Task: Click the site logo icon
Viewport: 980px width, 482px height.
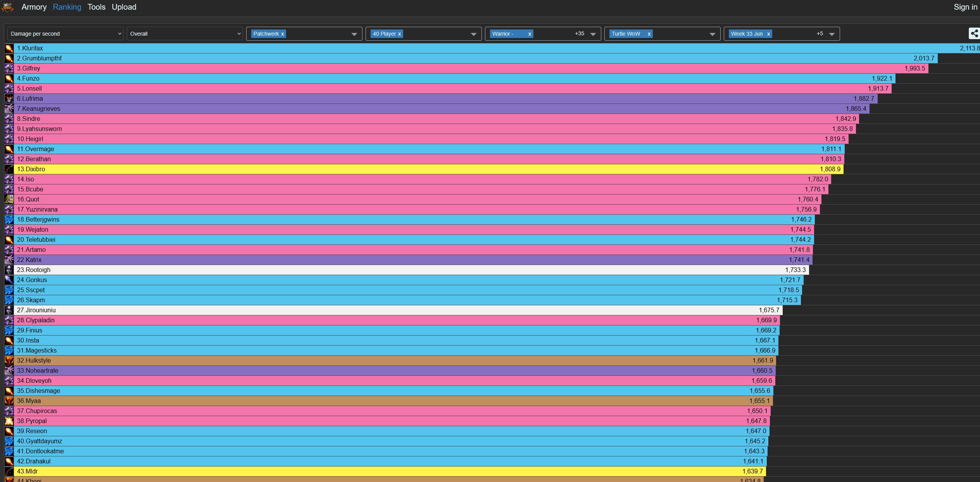Action: click(x=7, y=7)
